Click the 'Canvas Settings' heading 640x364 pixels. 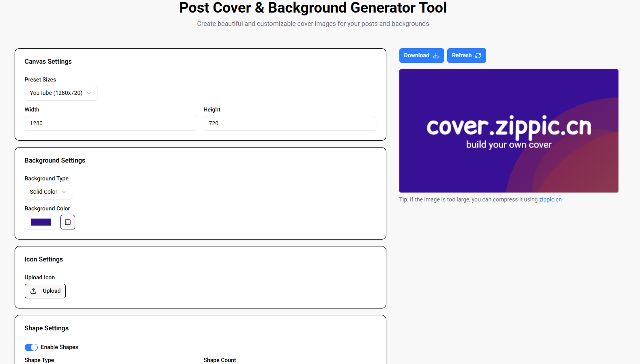point(48,62)
